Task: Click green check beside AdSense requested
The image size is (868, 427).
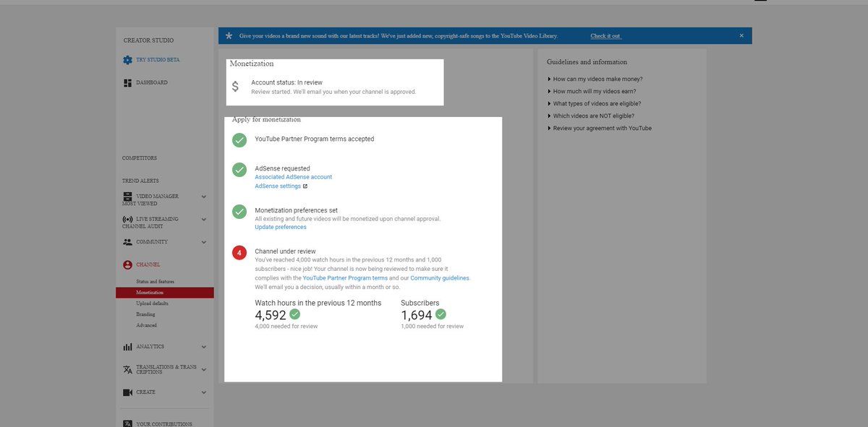Action: pos(239,170)
